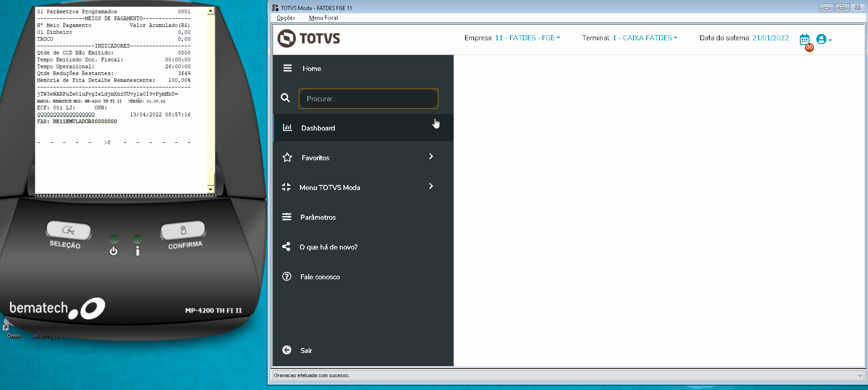Open the status bar message dropdown arrow
This screenshot has height=390, width=868.
[860, 375]
